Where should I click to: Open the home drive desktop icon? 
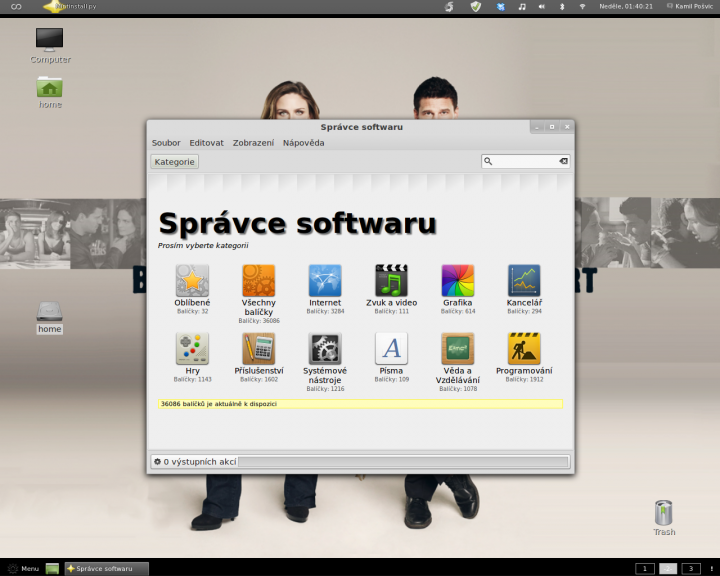click(50, 311)
